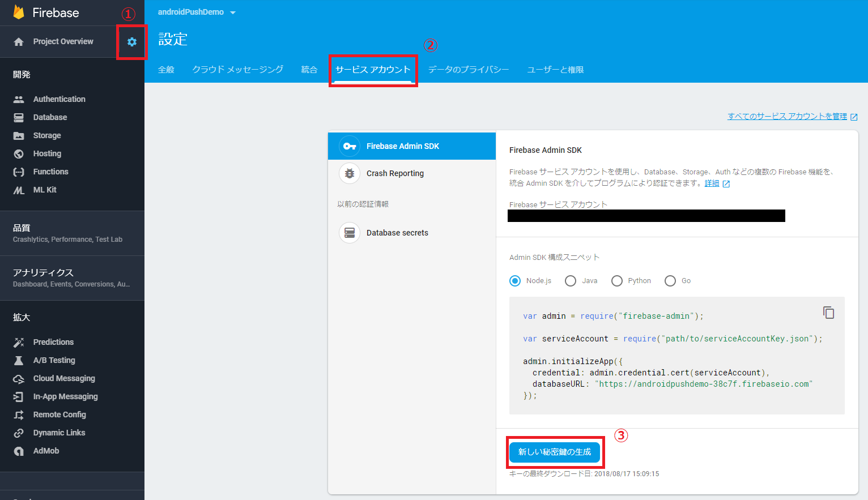Click the Authentication people icon

19,99
